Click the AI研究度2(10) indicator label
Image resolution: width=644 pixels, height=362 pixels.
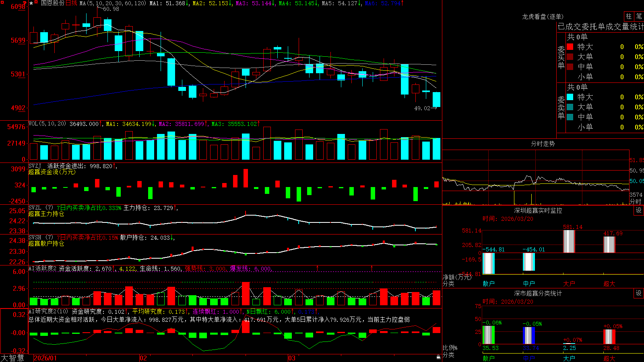[x=49, y=311]
